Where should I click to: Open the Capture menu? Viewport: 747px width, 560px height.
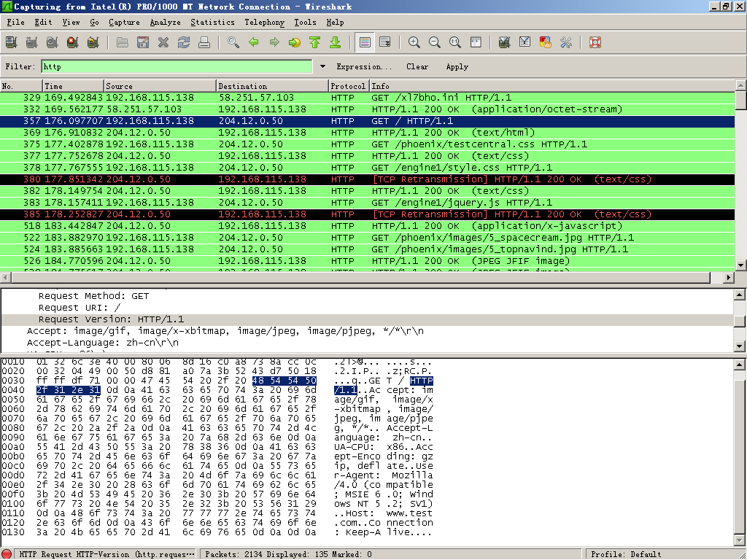click(124, 23)
